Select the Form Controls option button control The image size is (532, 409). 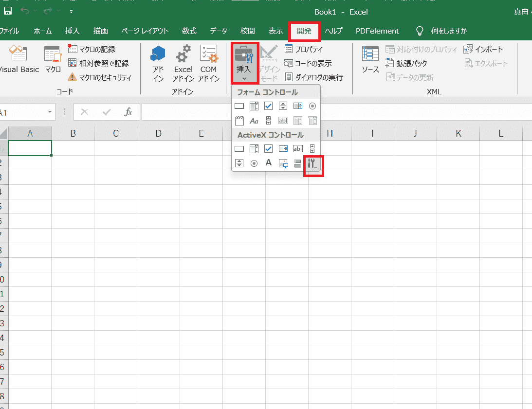pyautogui.click(x=312, y=106)
